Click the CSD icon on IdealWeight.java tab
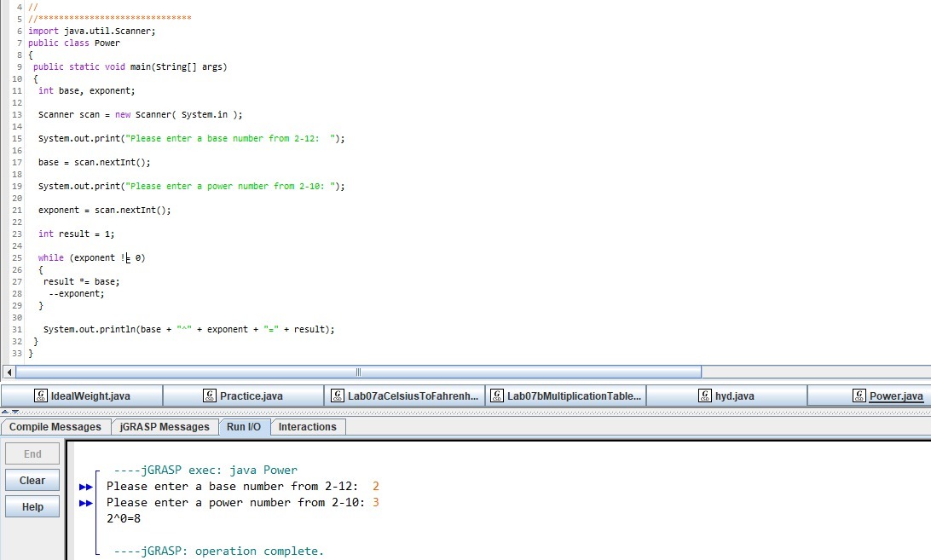 40,395
